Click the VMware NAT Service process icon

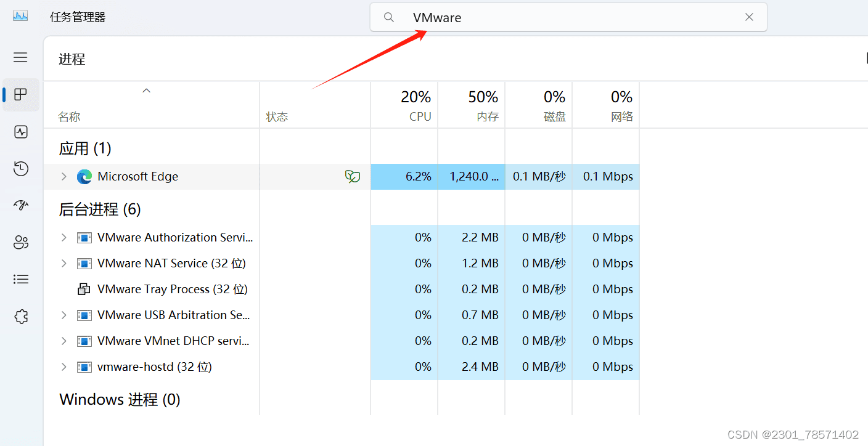point(84,264)
